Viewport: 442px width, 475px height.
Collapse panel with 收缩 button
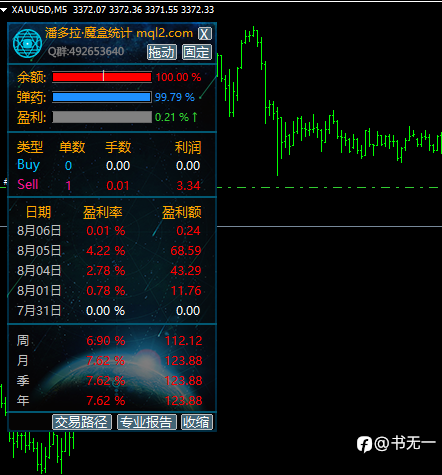click(197, 422)
